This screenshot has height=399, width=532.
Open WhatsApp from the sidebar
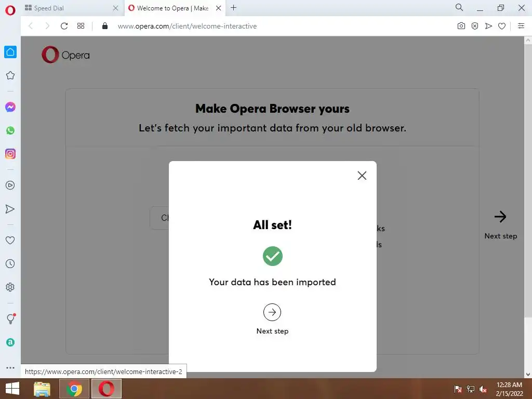point(10,130)
